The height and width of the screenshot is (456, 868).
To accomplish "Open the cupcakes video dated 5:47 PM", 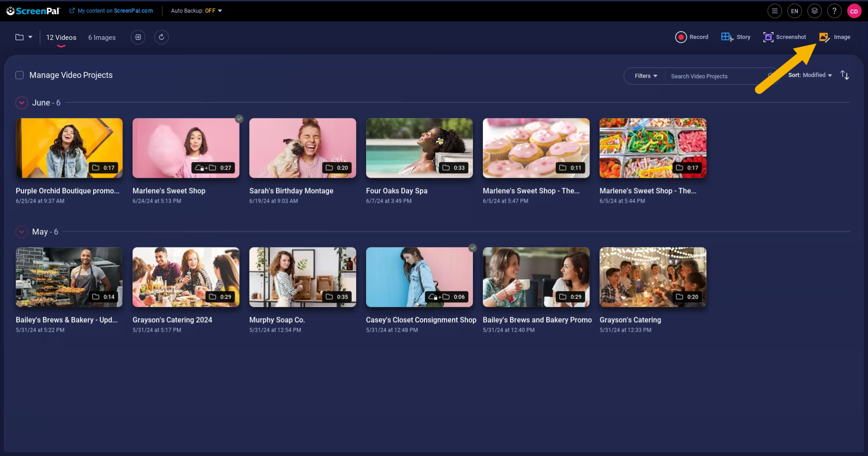I will point(536,148).
